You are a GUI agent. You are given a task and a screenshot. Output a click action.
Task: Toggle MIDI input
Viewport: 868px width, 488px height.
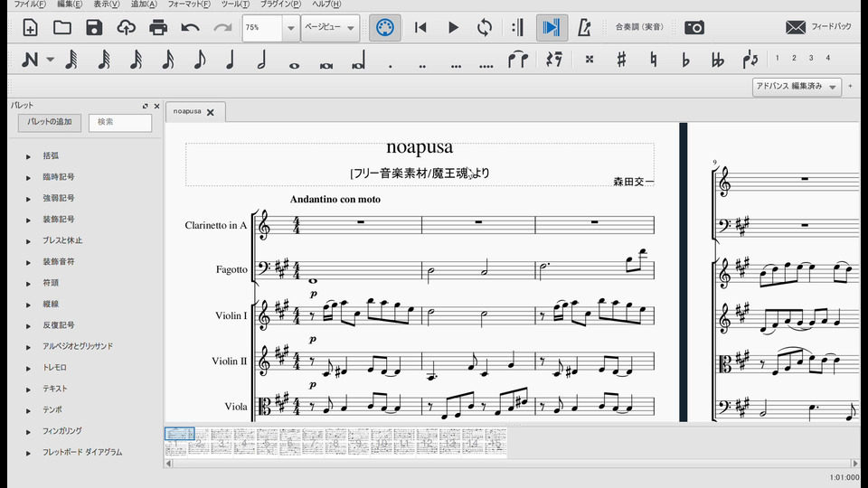[383, 27]
